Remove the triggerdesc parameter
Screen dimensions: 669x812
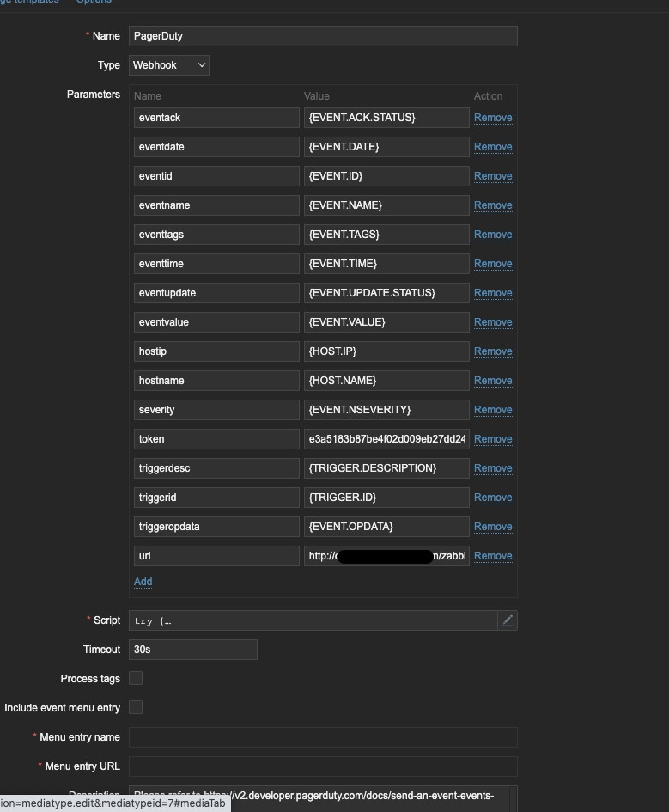[x=493, y=468]
